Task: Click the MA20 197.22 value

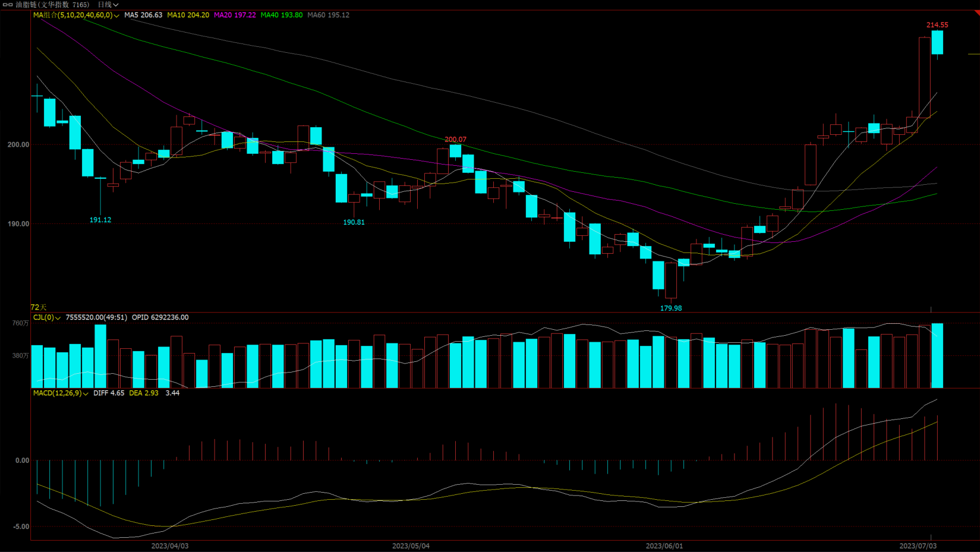Action: point(235,15)
